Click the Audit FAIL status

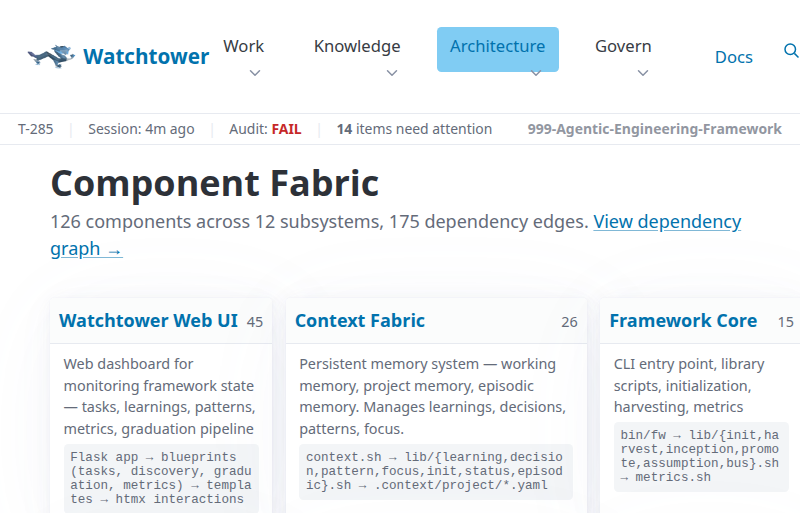click(x=265, y=129)
